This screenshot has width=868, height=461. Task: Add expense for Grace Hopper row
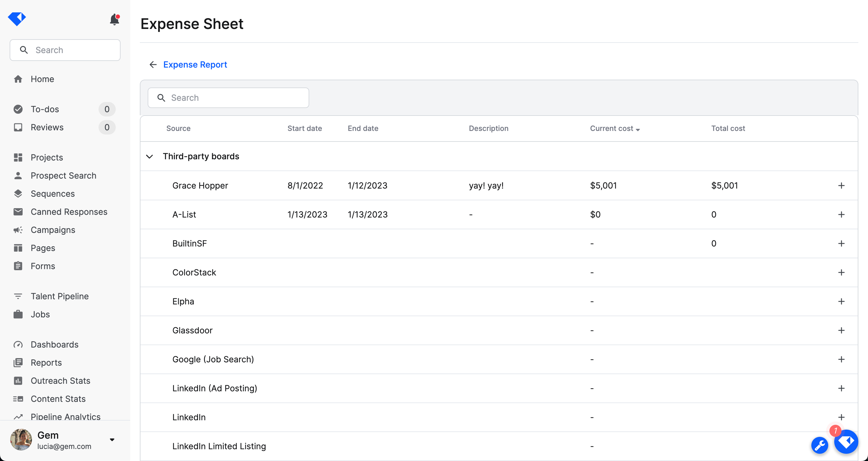tap(841, 186)
